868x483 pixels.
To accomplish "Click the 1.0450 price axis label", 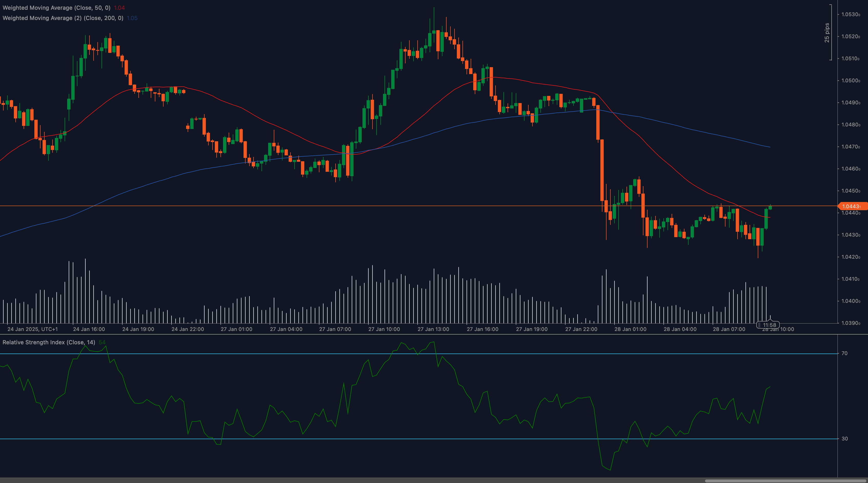I will coord(851,191).
